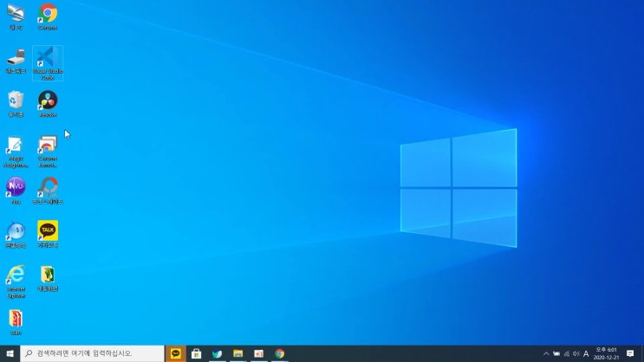The width and height of the screenshot is (644, 362).
Task: Select the This PC desktop icon
Action: point(16,16)
